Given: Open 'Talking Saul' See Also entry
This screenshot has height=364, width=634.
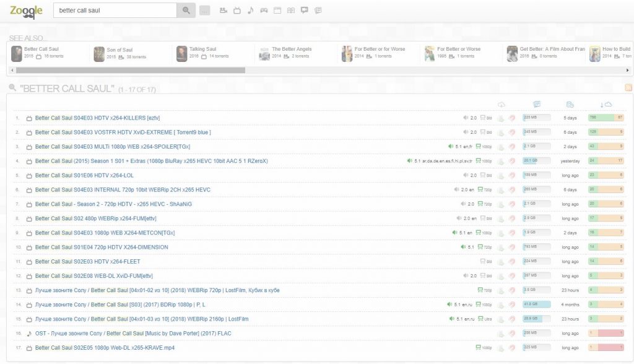Looking at the screenshot, I should click(202, 50).
